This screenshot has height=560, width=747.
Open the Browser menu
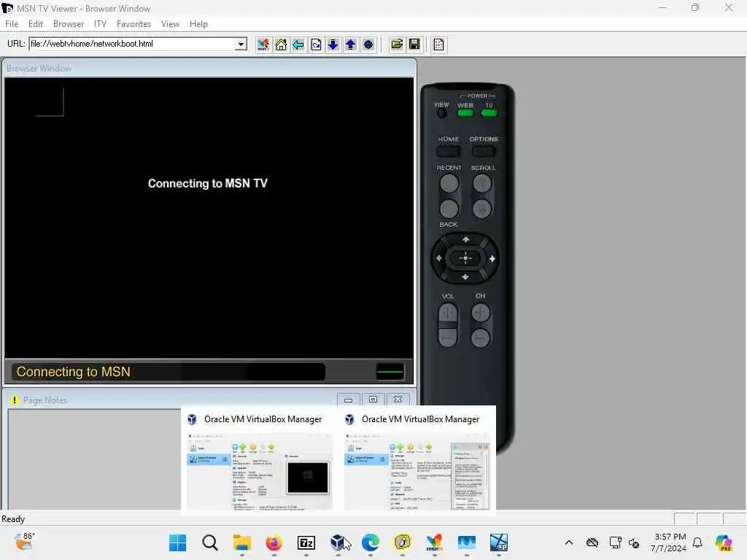click(69, 24)
